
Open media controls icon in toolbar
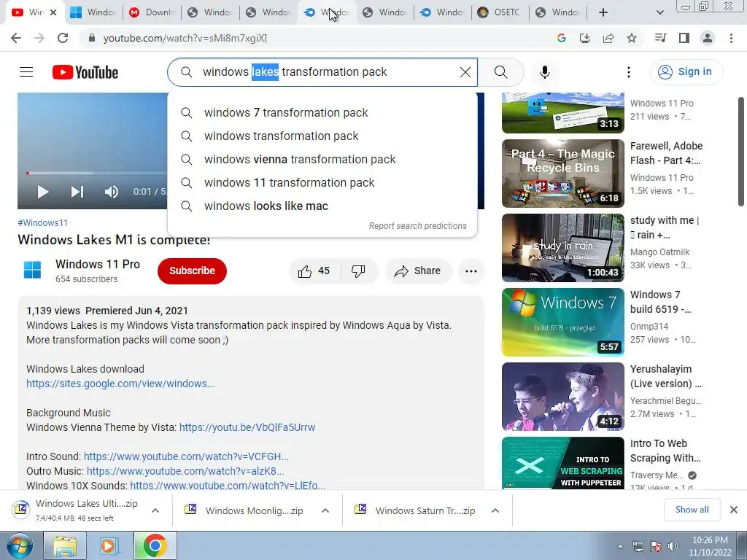point(661,38)
